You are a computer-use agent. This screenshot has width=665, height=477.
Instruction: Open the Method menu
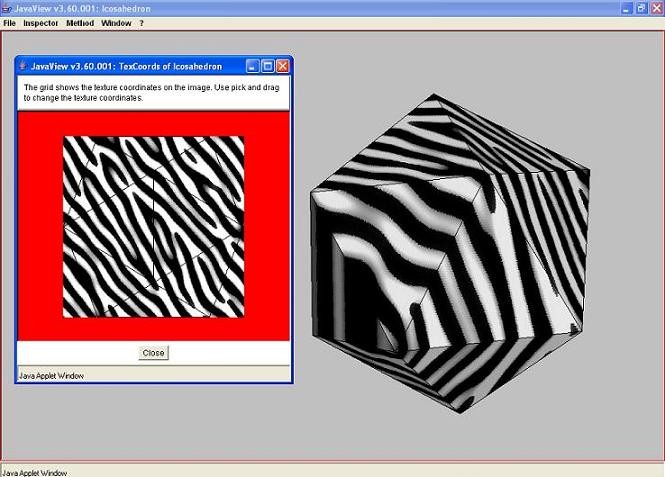pyautogui.click(x=80, y=22)
